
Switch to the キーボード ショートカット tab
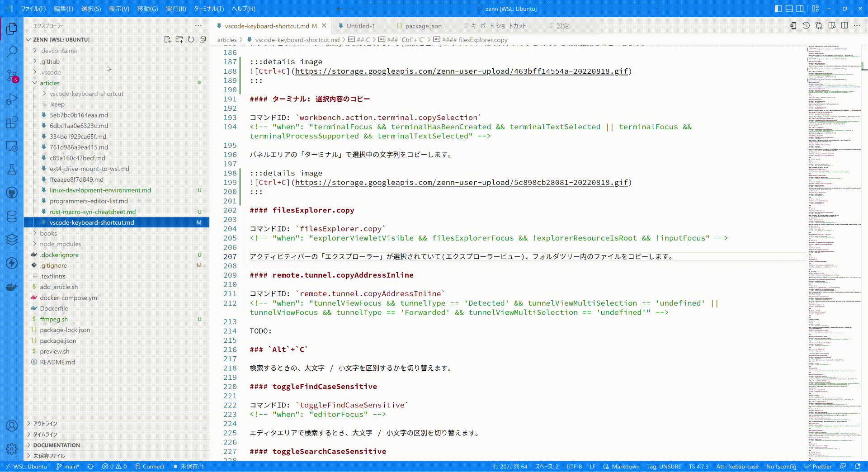pyautogui.click(x=499, y=26)
